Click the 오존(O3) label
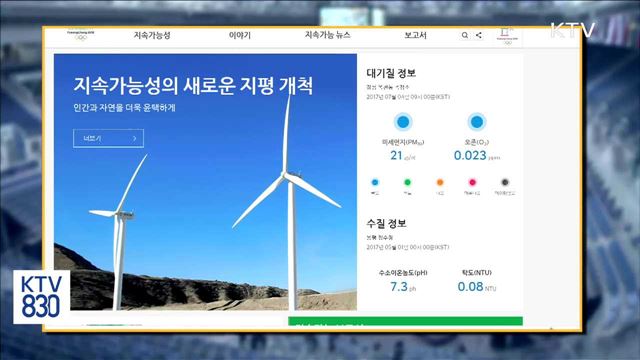Image resolution: width=640 pixels, height=360 pixels. click(x=477, y=142)
